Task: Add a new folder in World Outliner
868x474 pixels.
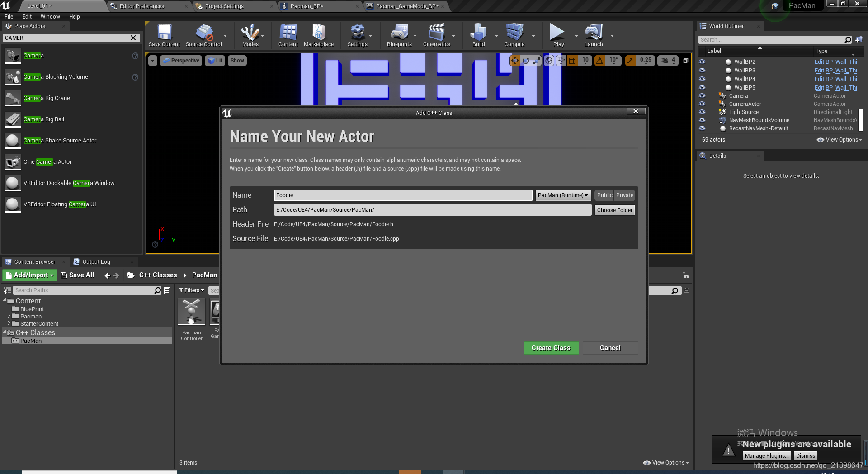Action: click(859, 40)
